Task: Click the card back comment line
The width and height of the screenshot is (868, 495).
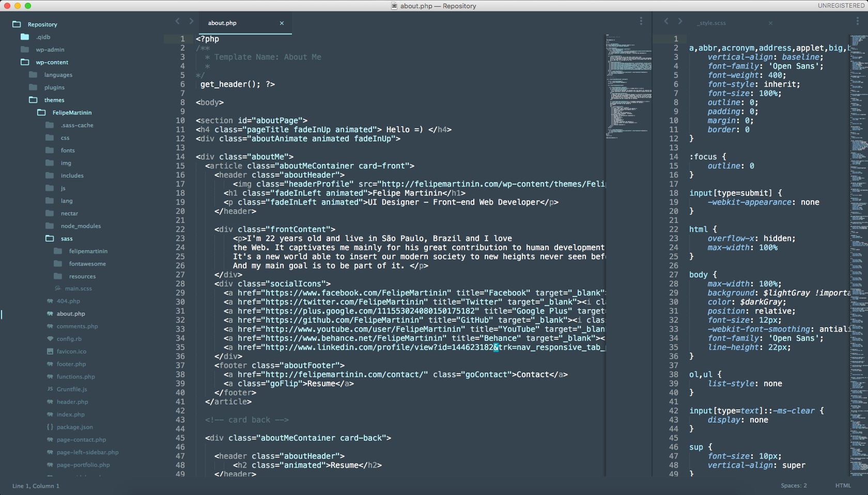Action: pyautogui.click(x=246, y=420)
